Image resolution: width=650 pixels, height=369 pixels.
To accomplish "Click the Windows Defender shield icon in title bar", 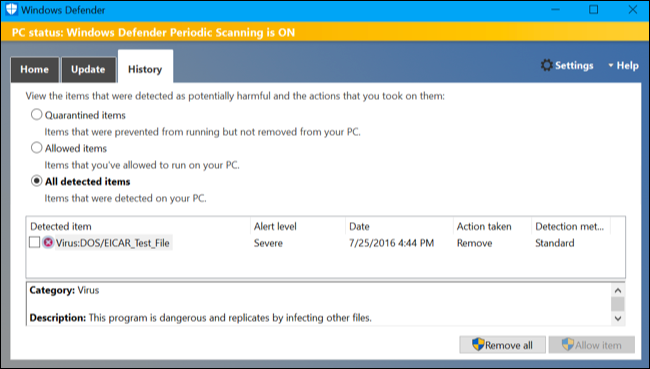I will tap(11, 9).
